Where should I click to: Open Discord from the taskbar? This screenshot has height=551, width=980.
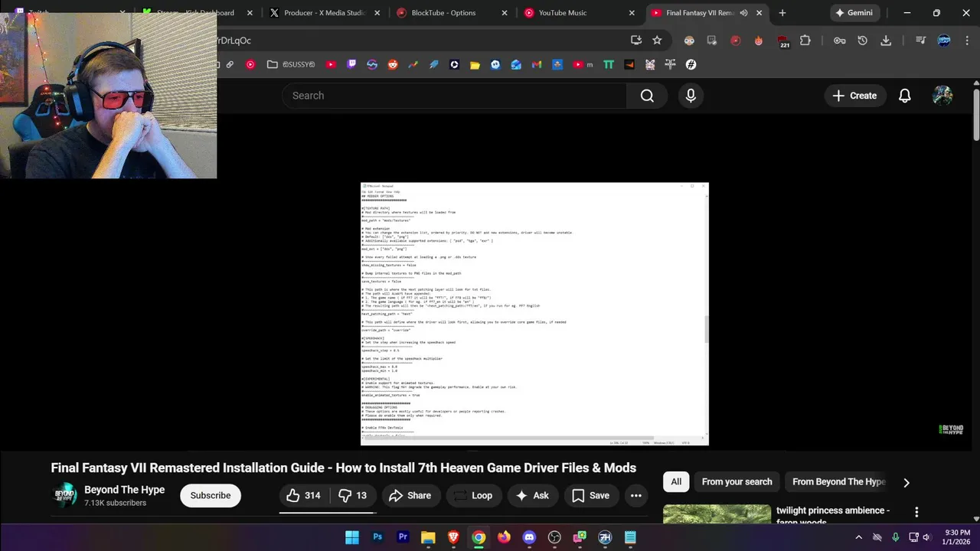[x=529, y=537]
